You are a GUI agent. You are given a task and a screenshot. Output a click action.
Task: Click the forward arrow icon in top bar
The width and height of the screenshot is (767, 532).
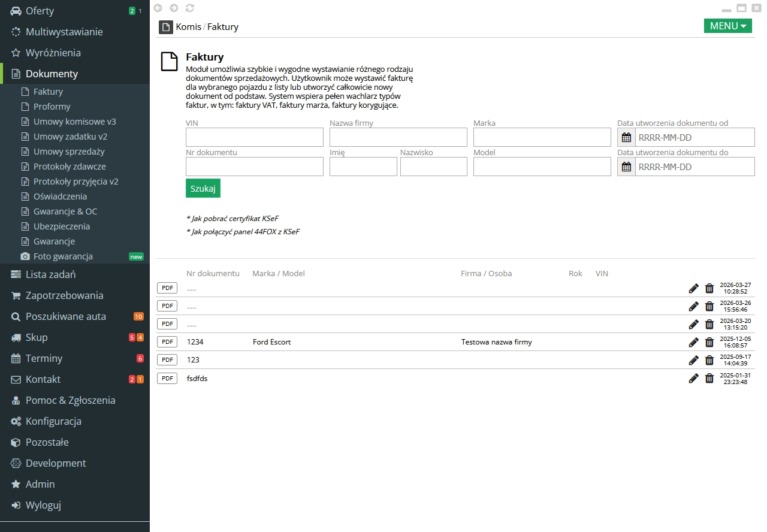click(x=174, y=8)
